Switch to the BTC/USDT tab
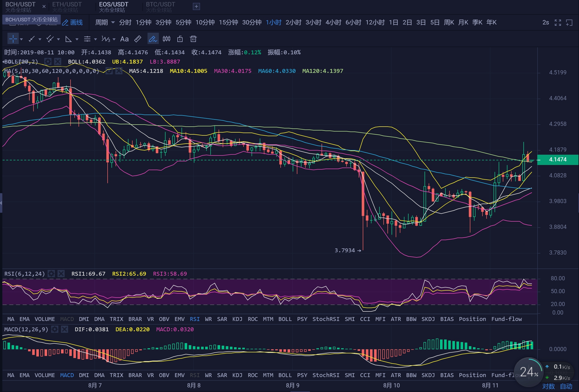Image resolution: width=579 pixels, height=392 pixels. (x=160, y=7)
